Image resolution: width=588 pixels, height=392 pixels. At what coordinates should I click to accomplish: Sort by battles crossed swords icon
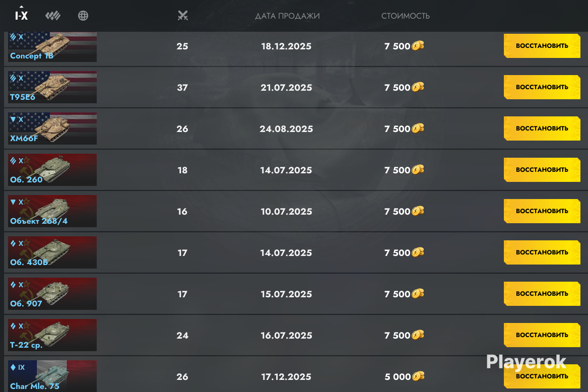click(x=182, y=16)
